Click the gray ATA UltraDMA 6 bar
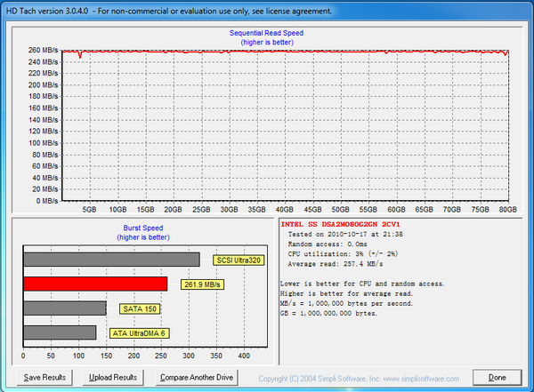The height and width of the screenshot is (392, 534). coord(59,332)
